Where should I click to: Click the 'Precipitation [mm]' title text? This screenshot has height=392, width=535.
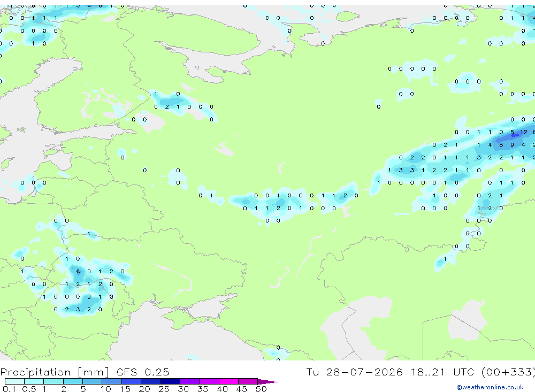[55, 372]
